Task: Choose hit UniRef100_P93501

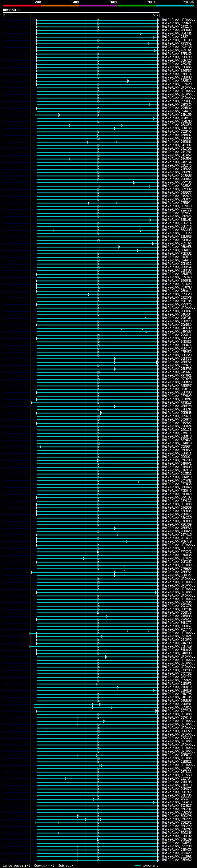Action: coord(177,43)
